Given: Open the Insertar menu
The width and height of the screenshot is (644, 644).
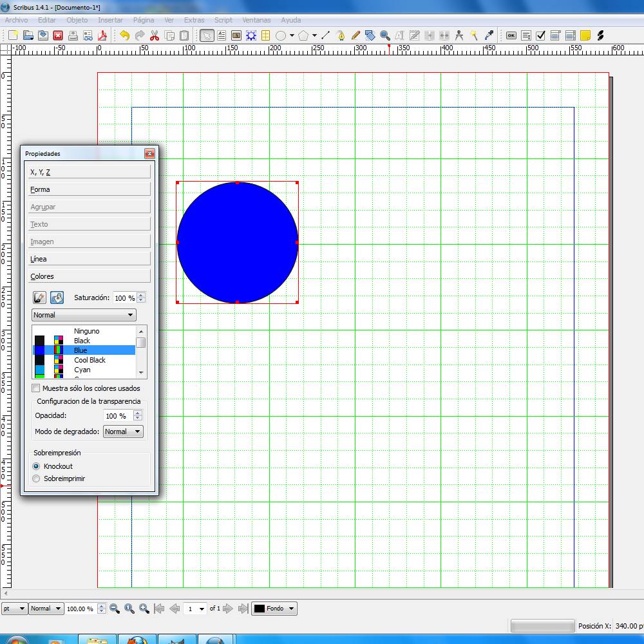Looking at the screenshot, I should 110,20.
